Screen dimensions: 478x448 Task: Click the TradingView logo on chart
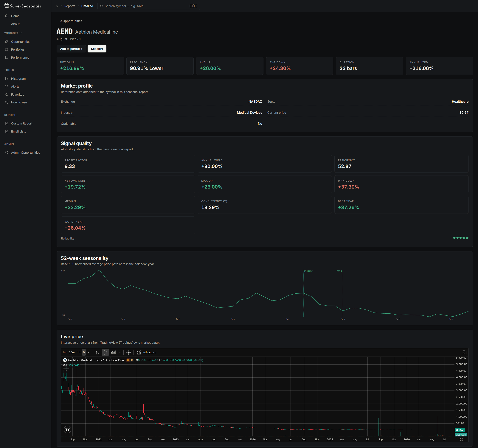pyautogui.click(x=67, y=430)
